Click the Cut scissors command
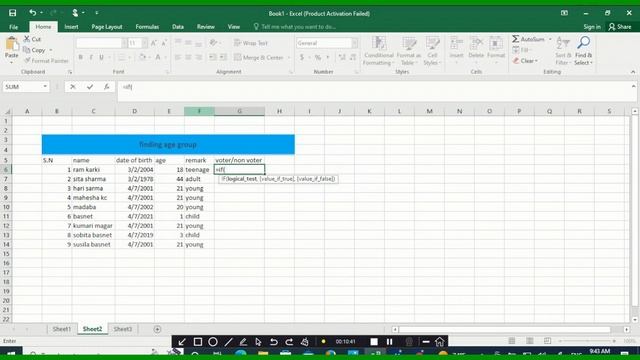 pos(32,39)
